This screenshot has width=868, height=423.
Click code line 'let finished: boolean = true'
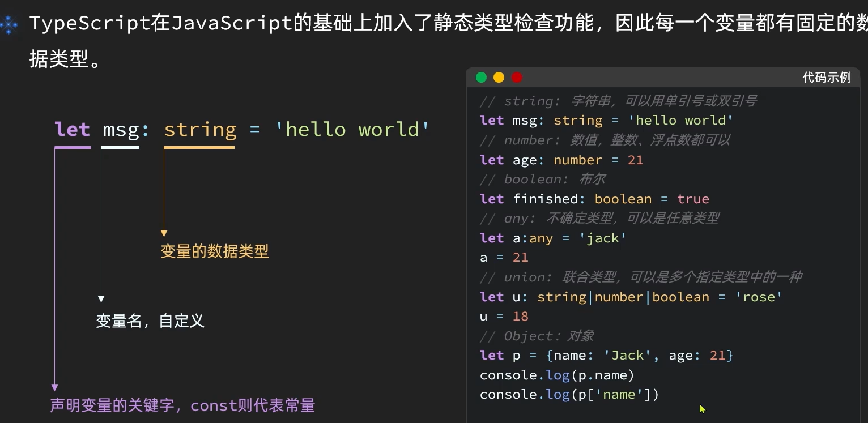594,199
